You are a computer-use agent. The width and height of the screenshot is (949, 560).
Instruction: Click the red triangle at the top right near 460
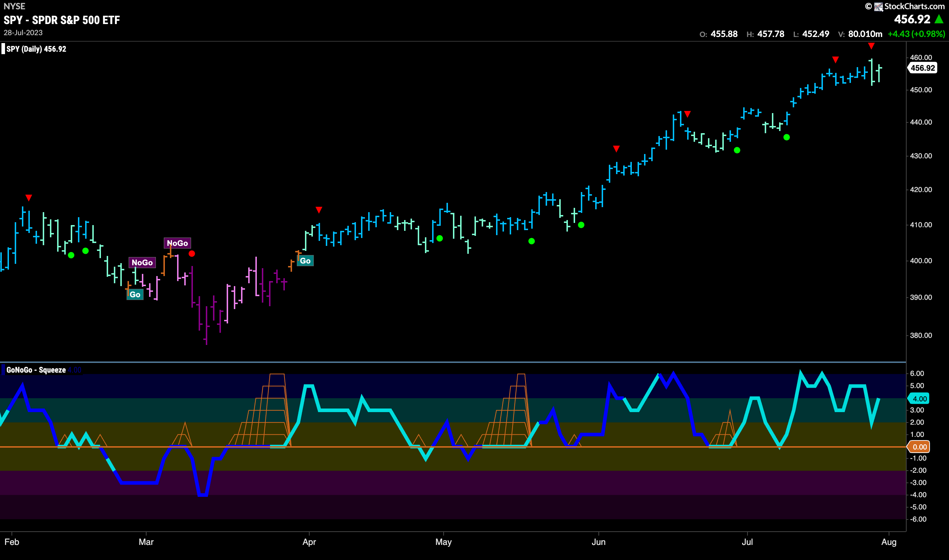click(871, 46)
